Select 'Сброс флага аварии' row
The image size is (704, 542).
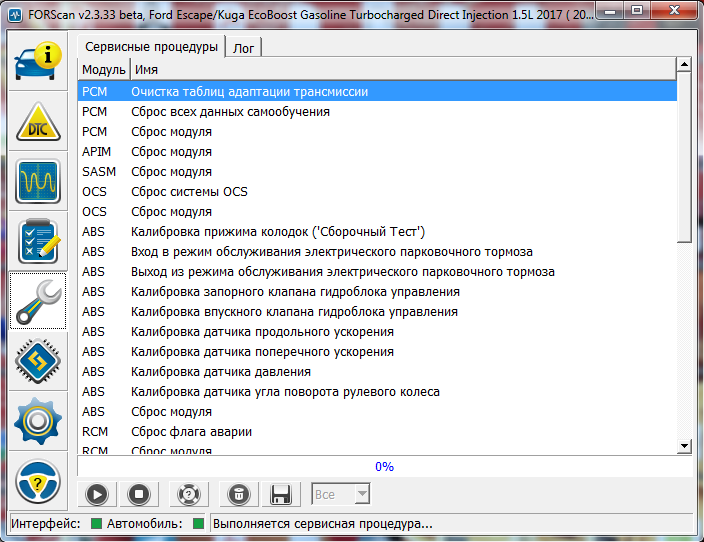tap(377, 432)
